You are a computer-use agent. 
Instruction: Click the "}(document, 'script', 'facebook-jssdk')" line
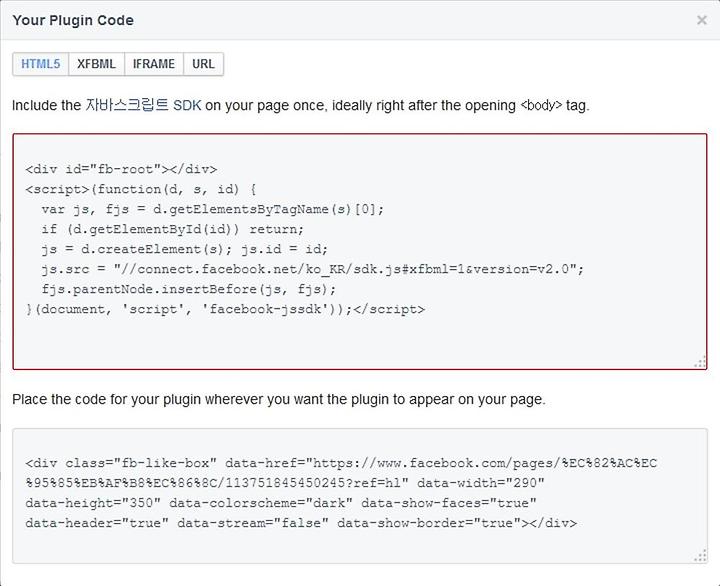[225, 309]
